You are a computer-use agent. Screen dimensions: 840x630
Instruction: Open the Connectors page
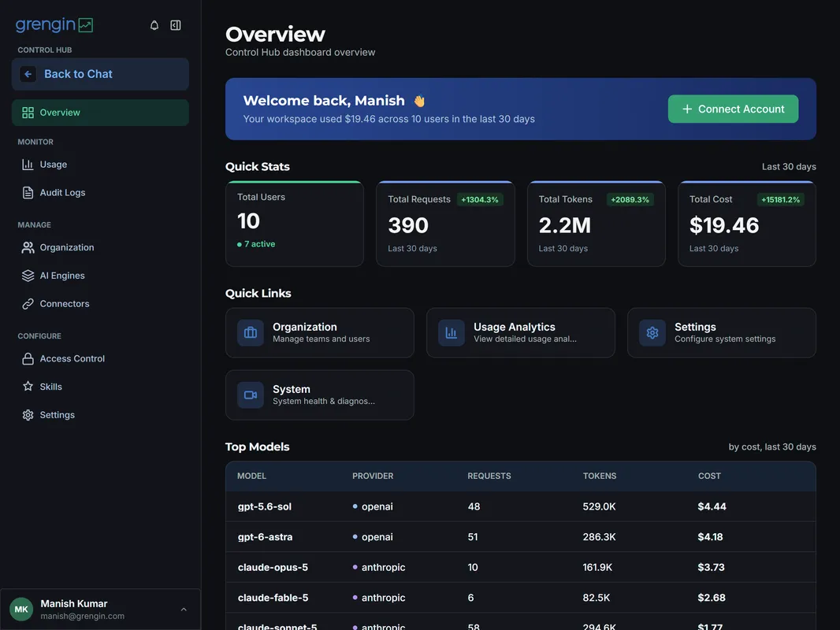point(100,303)
